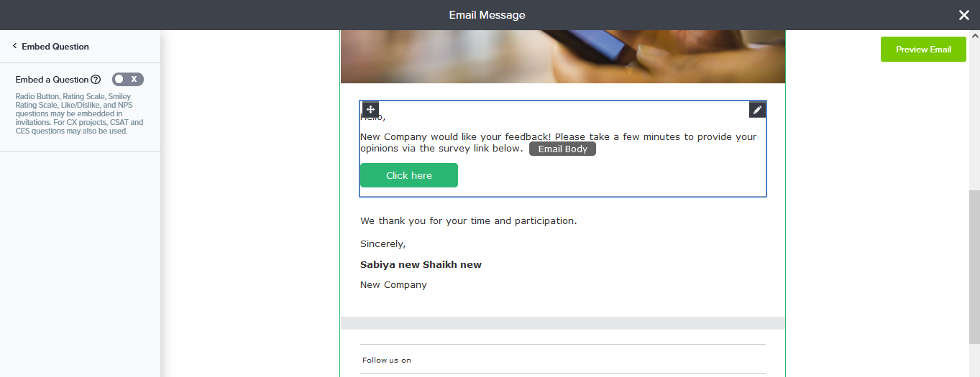The height and width of the screenshot is (377, 980).
Task: Click the pencil edit icon on the email body
Action: (x=757, y=110)
